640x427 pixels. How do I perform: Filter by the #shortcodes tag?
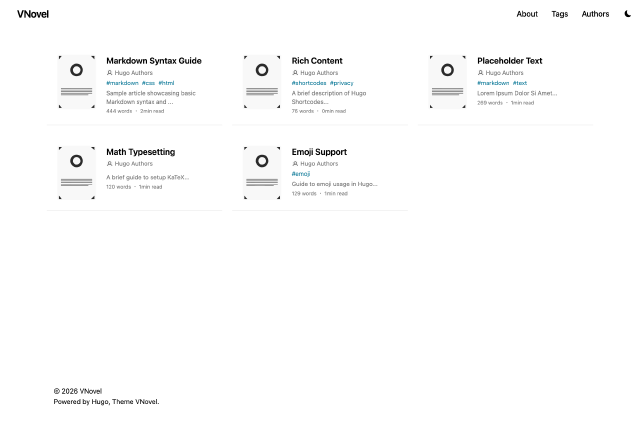point(309,83)
